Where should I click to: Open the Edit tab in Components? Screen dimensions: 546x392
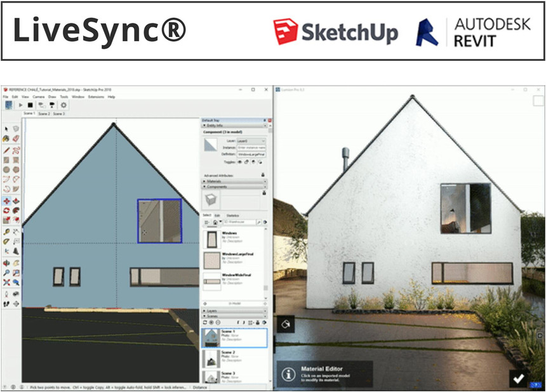click(x=217, y=216)
